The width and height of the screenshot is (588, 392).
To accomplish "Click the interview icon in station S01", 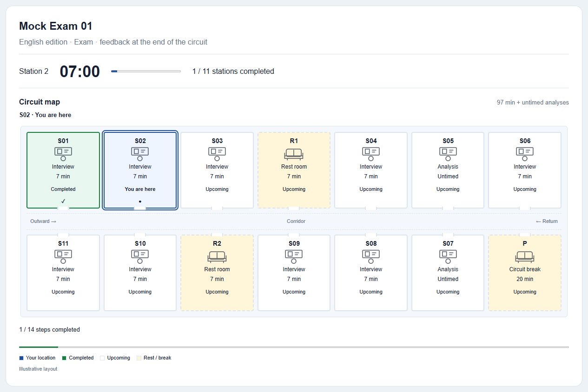I will 63,154.
